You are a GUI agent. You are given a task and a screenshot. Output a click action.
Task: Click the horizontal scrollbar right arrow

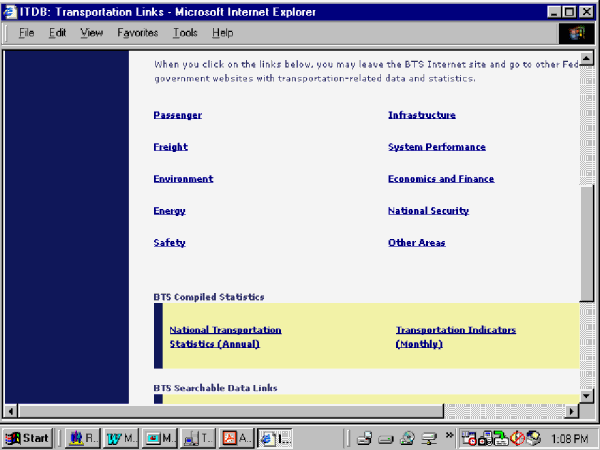(x=572, y=411)
